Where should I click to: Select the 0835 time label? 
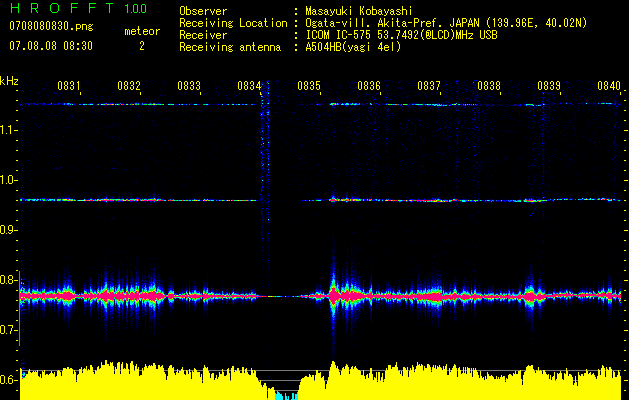point(309,86)
